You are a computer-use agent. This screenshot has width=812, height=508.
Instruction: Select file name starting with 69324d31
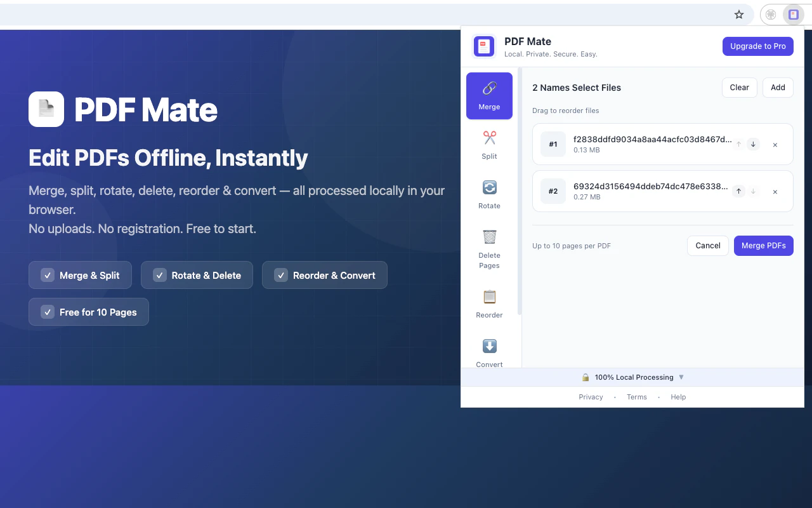(650, 187)
